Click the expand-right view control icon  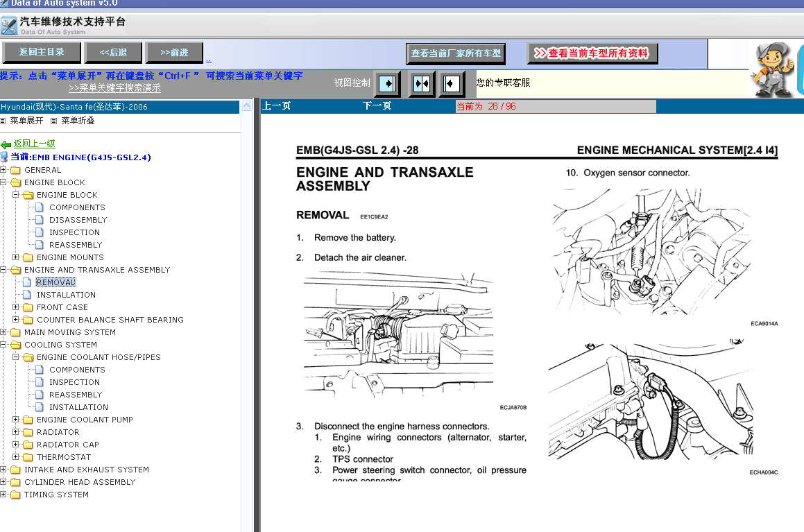(387, 83)
